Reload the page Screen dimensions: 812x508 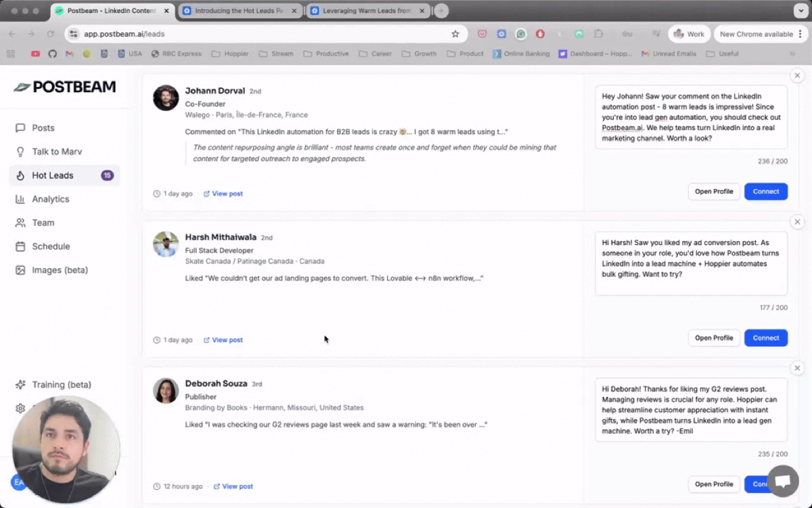(x=50, y=34)
